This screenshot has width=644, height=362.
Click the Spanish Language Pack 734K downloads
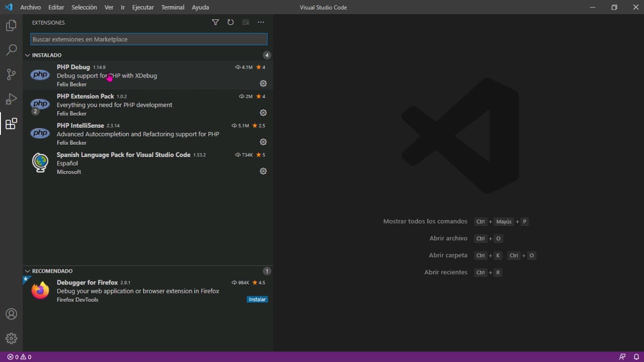244,155
